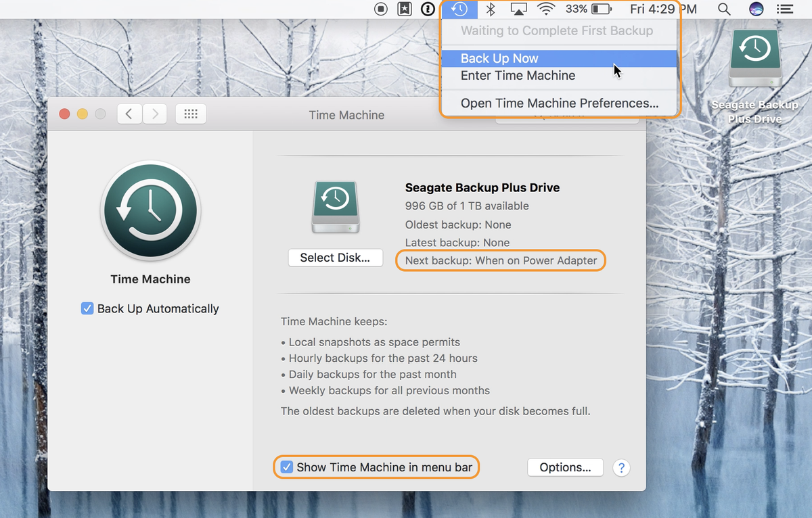Open the Bluetooth menu bar icon
This screenshot has height=518, width=812.
click(492, 9)
